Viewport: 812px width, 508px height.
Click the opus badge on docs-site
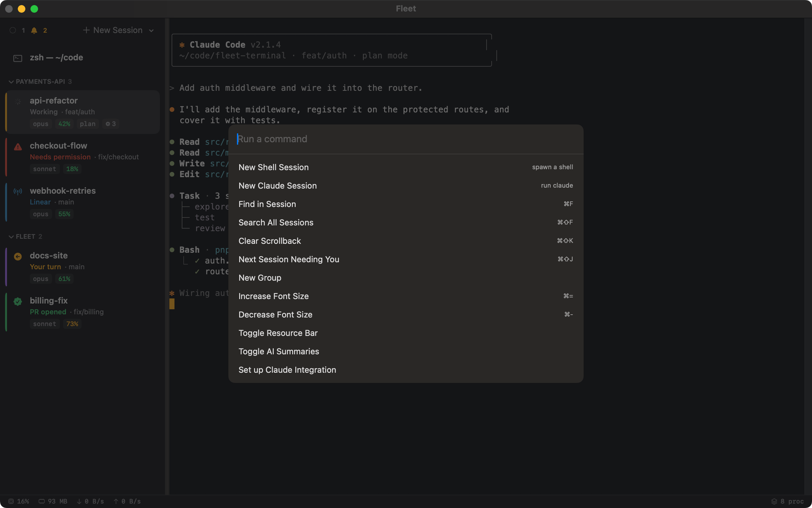click(x=41, y=279)
